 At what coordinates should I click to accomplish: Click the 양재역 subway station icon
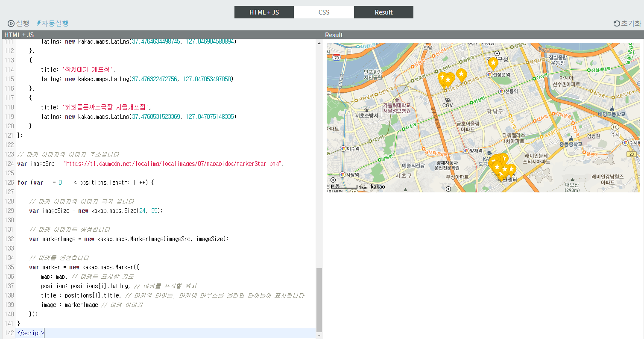(466, 150)
